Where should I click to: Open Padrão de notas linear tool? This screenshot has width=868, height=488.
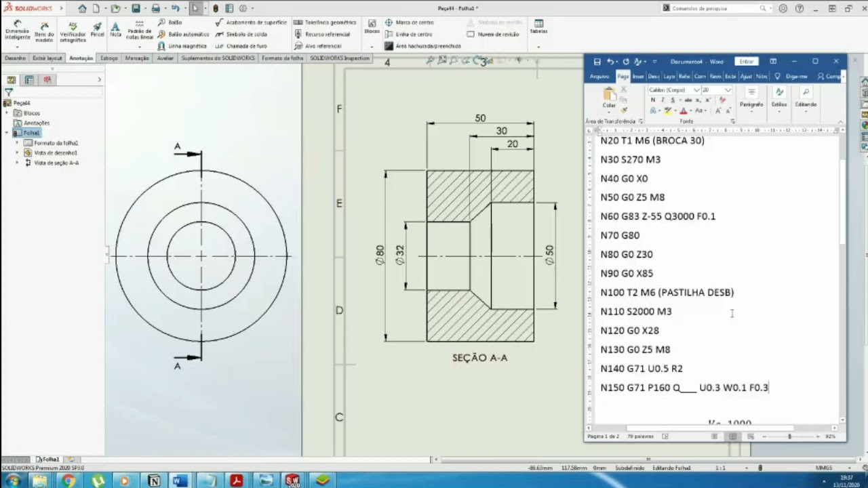click(140, 30)
